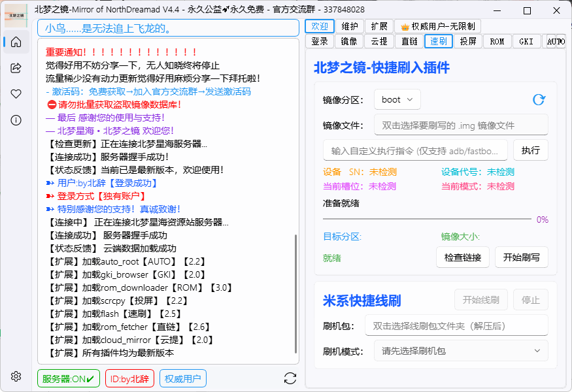The image size is (572, 392).
Task: Open the info icon in sidebar
Action: 16,120
